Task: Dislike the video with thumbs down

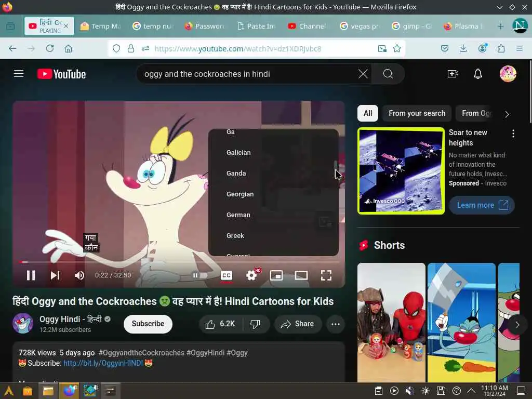Action: [x=255, y=324]
